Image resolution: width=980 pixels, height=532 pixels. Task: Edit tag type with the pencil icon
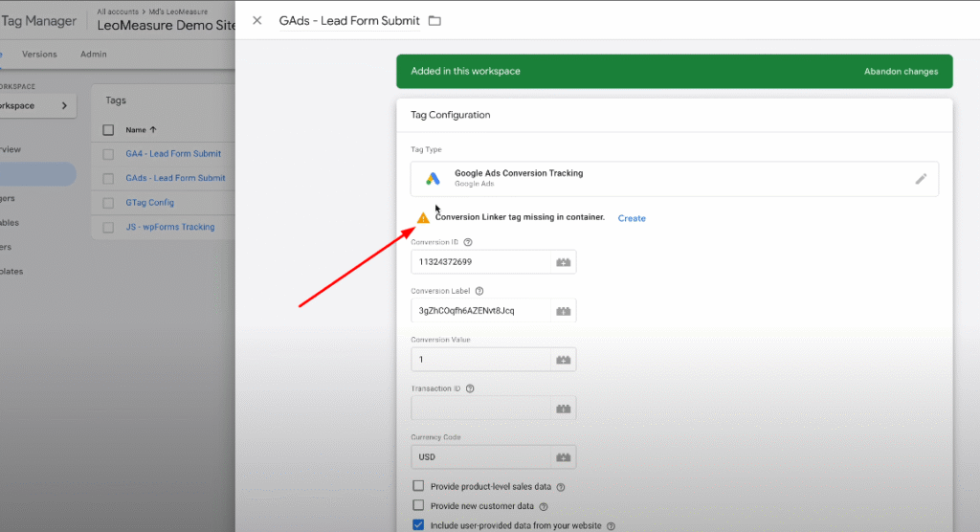pos(921,180)
